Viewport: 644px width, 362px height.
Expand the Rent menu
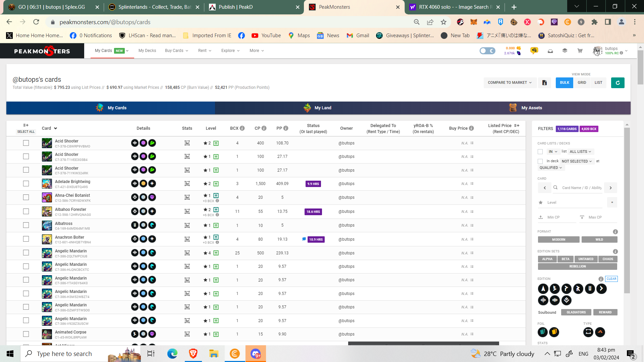pyautogui.click(x=205, y=51)
